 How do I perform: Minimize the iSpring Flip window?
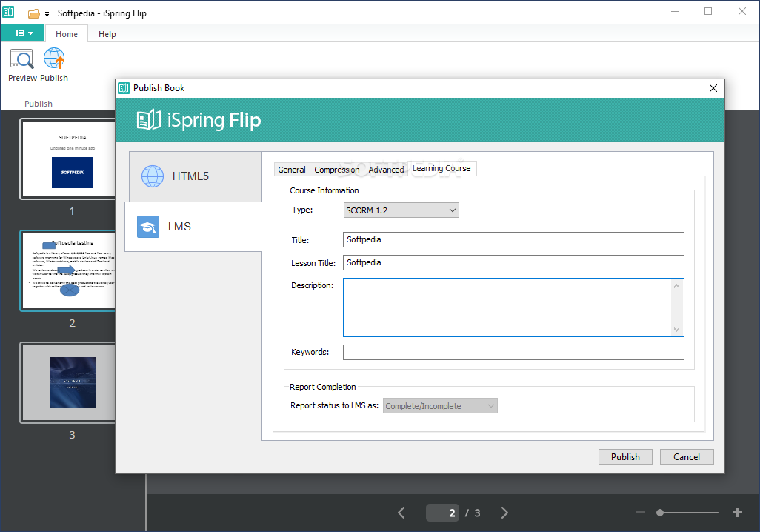click(675, 12)
